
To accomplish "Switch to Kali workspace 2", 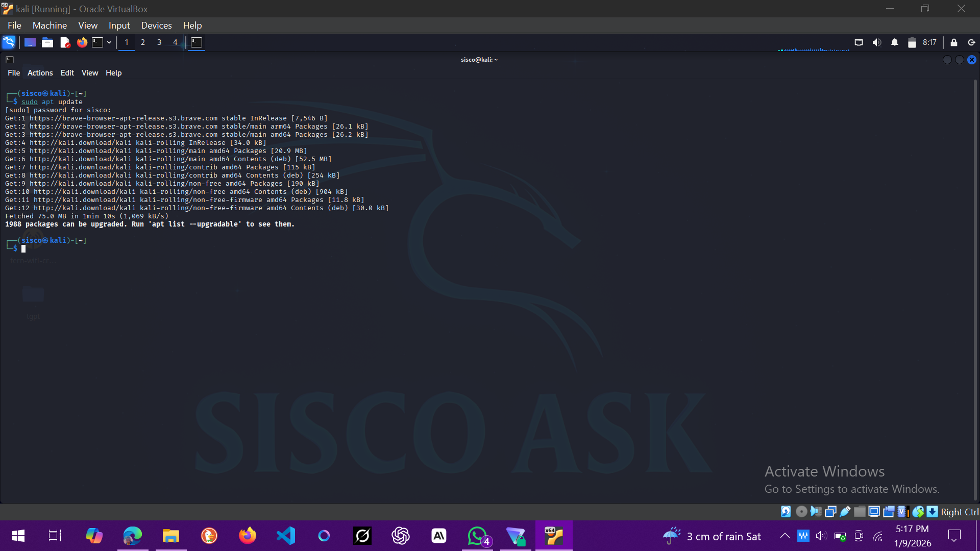I will 143,42.
